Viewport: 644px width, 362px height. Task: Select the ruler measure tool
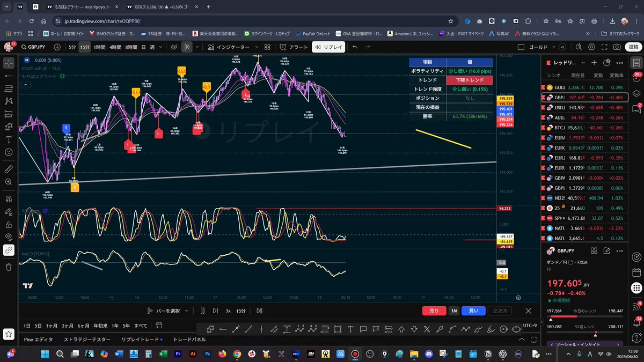pos(9,169)
